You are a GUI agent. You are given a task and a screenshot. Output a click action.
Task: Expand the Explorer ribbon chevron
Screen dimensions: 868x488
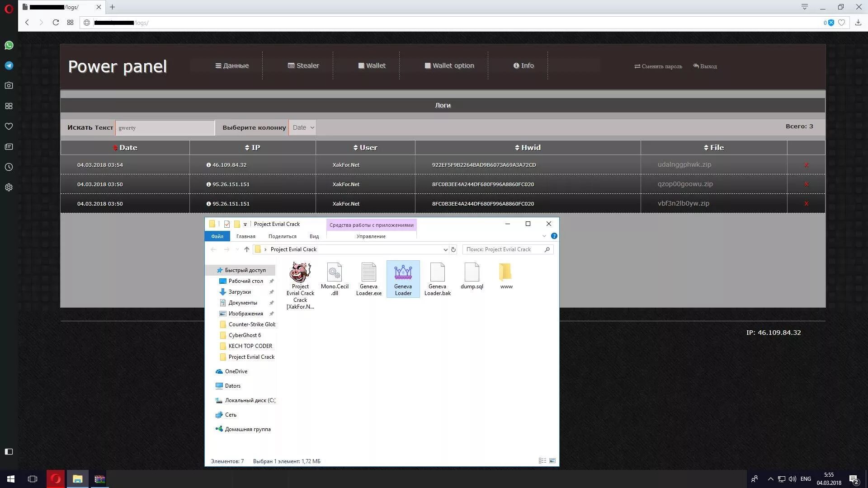[544, 236]
